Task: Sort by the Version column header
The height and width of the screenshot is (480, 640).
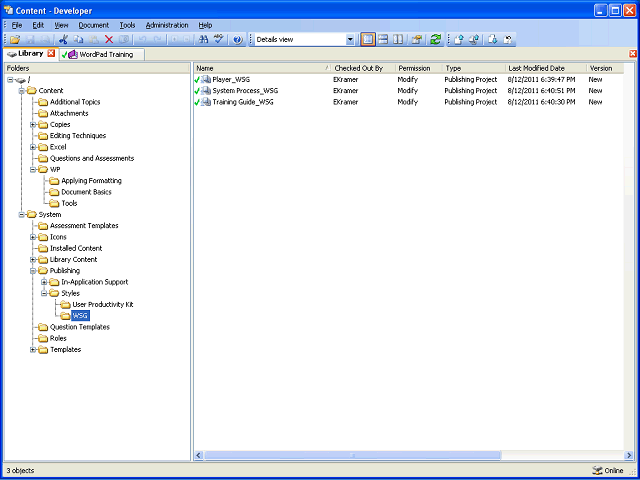Action: 605,69
